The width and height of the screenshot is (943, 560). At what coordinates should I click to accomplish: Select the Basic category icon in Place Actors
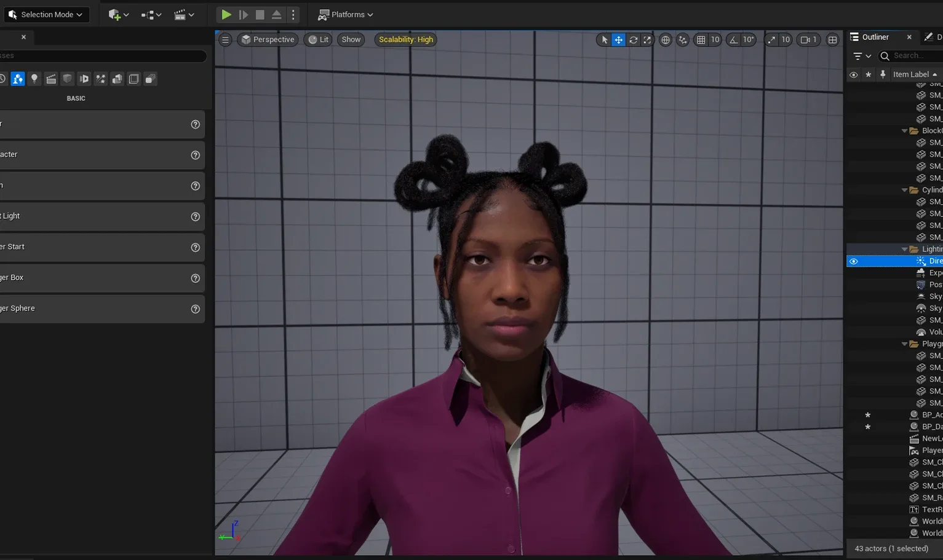point(18,79)
